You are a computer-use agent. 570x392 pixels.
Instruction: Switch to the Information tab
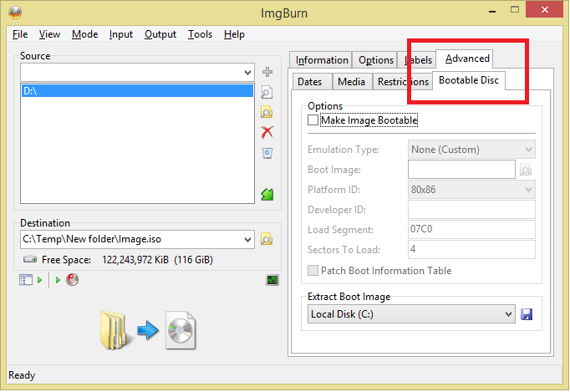[321, 60]
